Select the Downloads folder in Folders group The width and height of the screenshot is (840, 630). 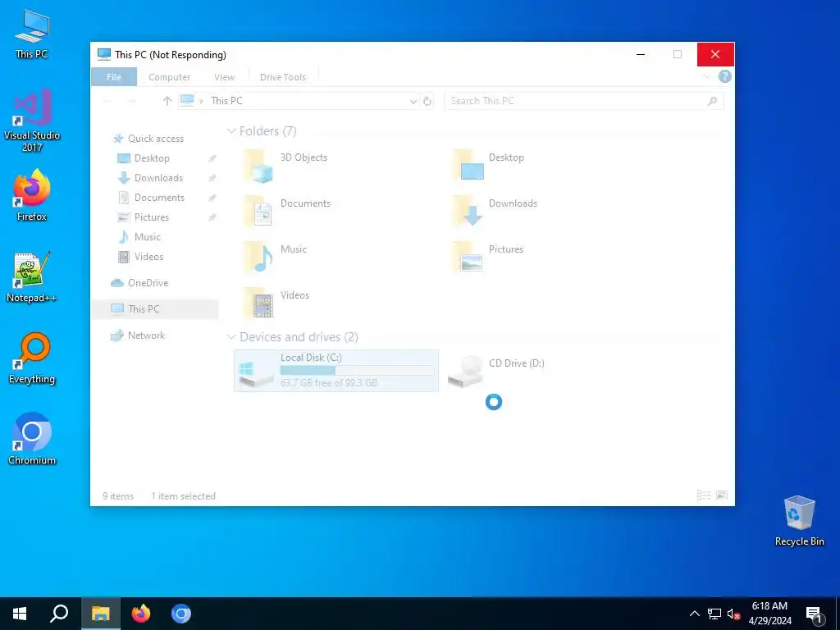[495, 212]
